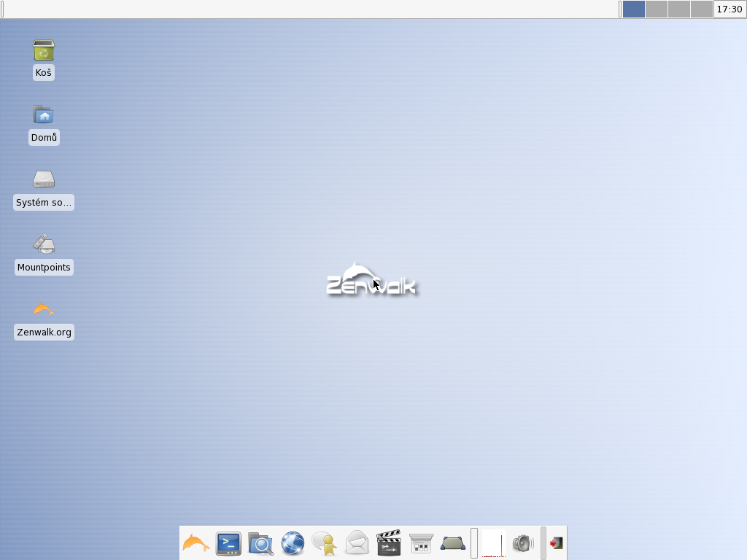Select the Domů home folder icon
This screenshot has width=747, height=560.
click(x=43, y=114)
